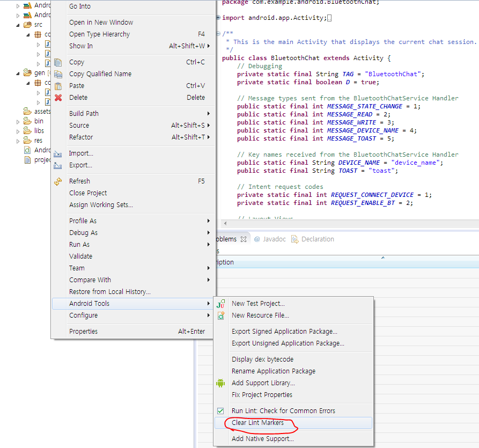Click the green Android robot icon

pyautogui.click(x=220, y=383)
